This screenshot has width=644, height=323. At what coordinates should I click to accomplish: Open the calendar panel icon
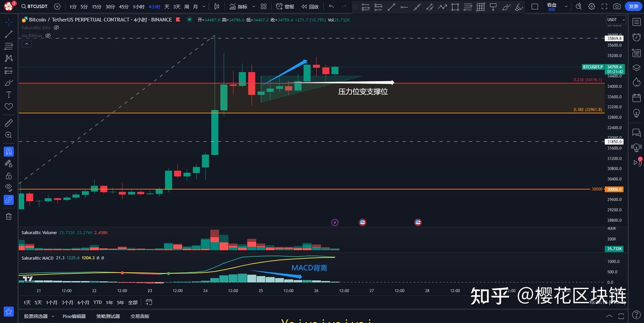(636, 98)
